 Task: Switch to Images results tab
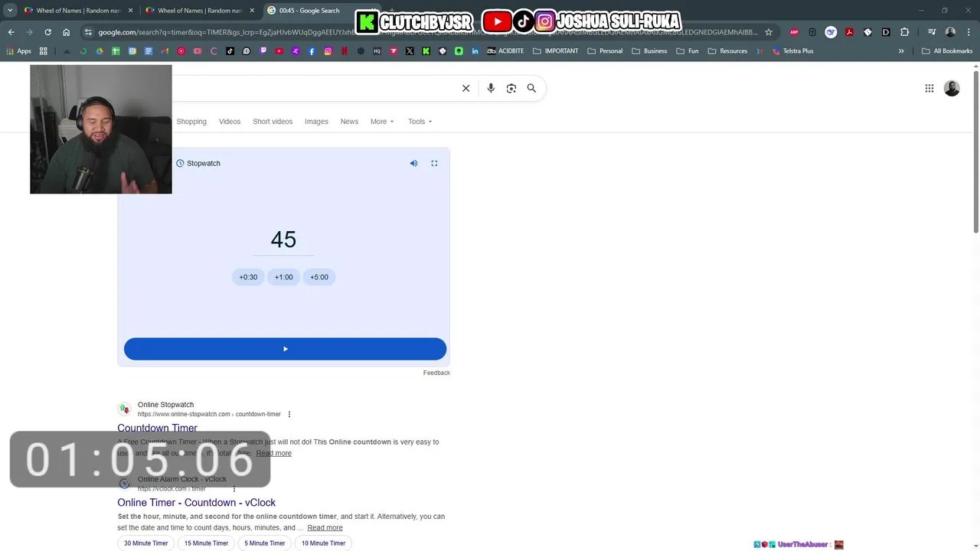click(x=316, y=122)
